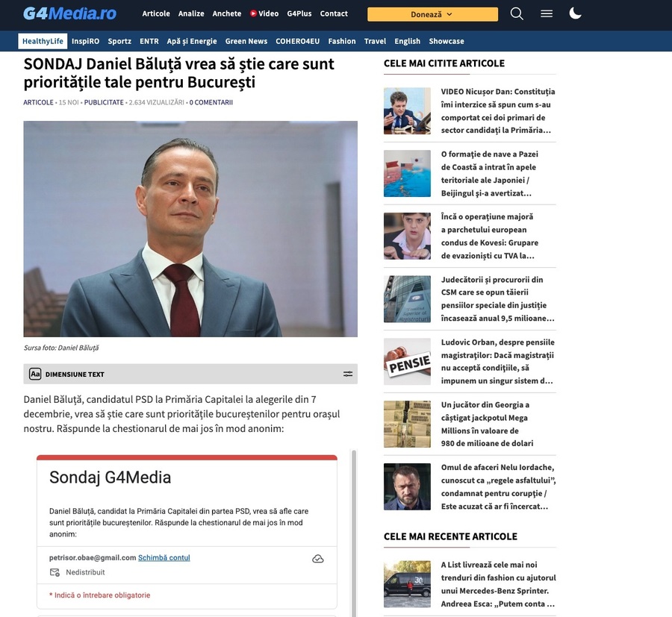
Task: Open the Anchete menu item
Action: (x=227, y=13)
